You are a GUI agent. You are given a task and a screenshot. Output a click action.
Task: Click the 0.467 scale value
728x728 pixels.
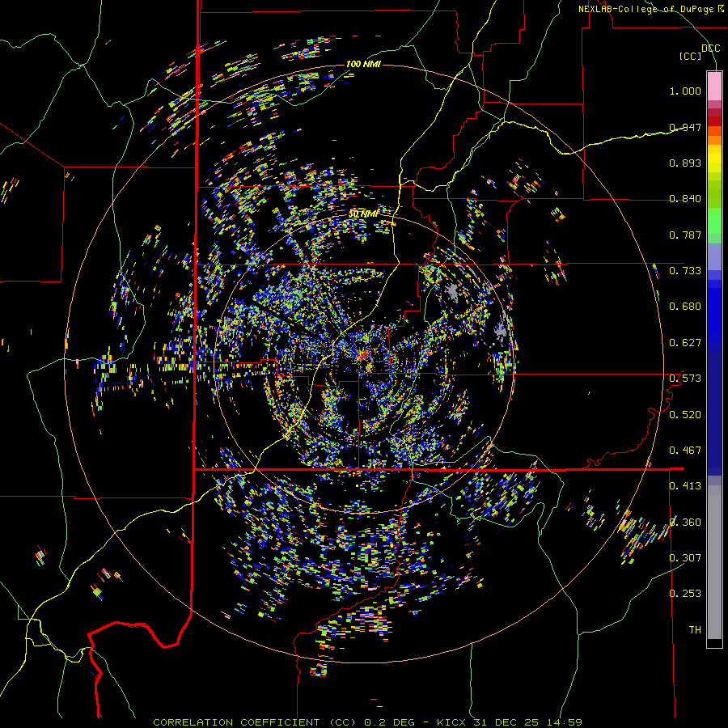[685, 451]
